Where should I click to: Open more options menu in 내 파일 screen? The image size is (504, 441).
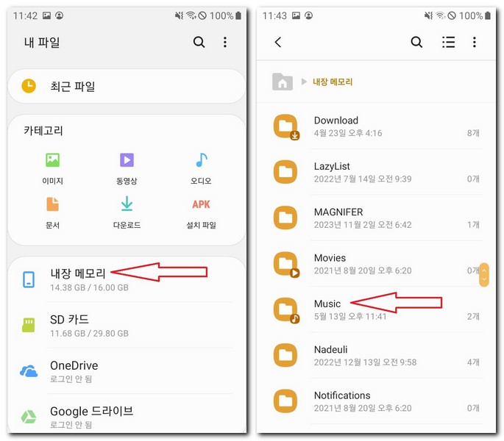click(225, 42)
